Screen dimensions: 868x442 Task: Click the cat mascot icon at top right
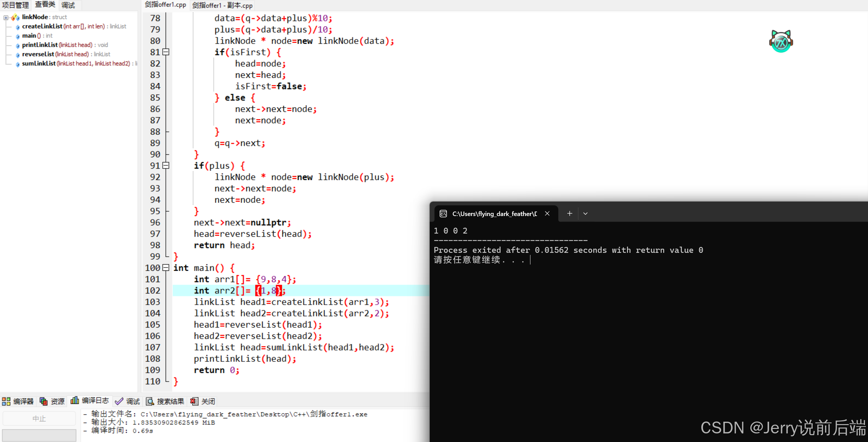point(781,41)
